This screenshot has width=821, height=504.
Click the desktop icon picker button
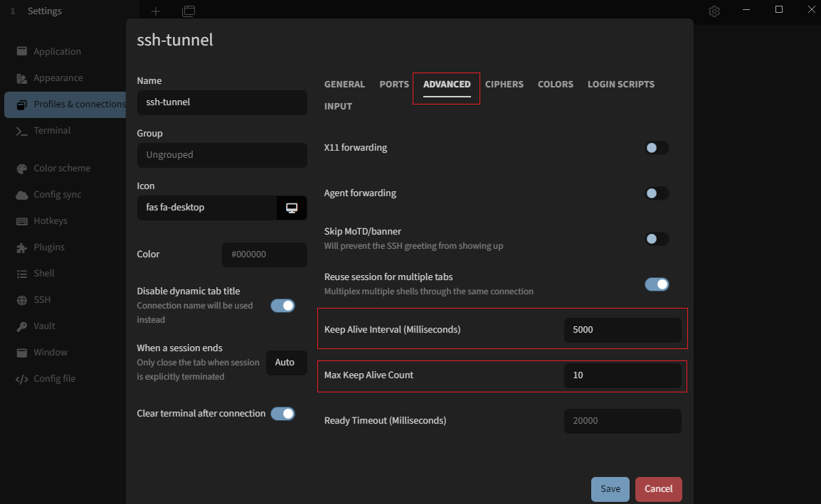point(292,208)
